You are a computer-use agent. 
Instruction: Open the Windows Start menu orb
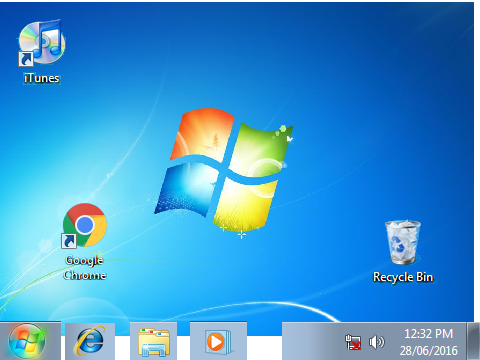point(27,341)
